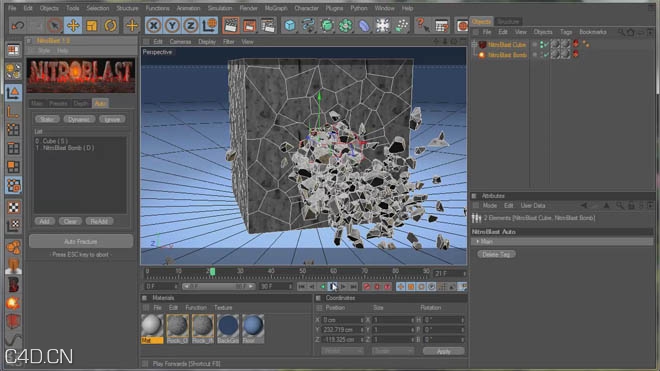This screenshot has height=371, width=660.
Task: Open the array modeling objects icon
Action: point(345,26)
